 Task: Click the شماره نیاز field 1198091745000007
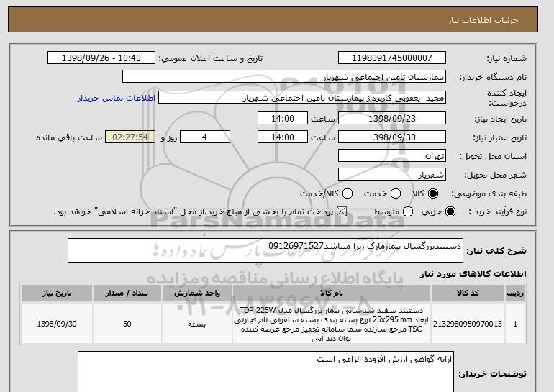[392, 58]
